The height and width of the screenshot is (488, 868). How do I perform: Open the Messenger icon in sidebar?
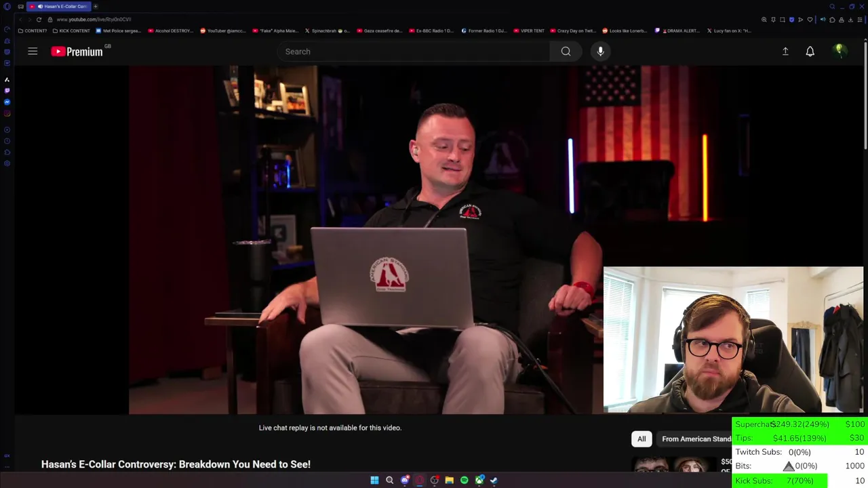click(x=7, y=102)
